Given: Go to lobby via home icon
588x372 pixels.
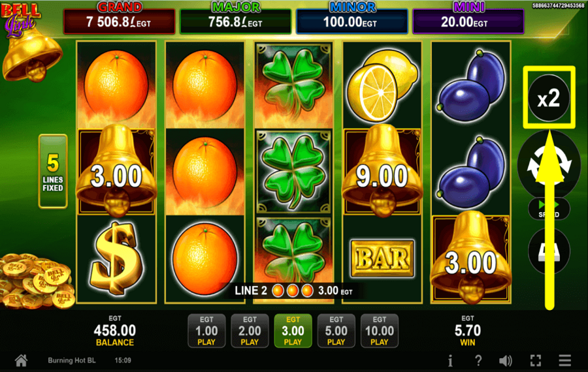Looking at the screenshot, I should tap(21, 360).
